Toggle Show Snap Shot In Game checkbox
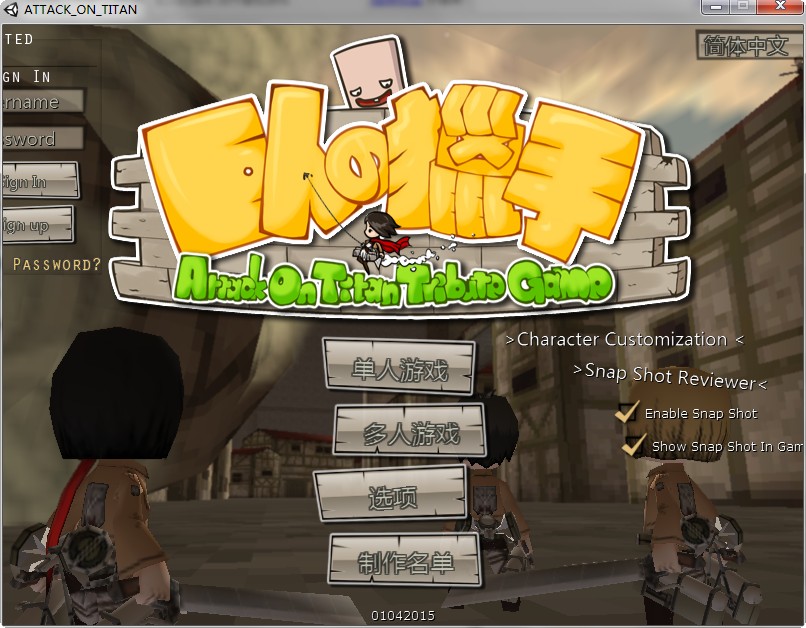Screen dimensions: 806x628 tap(634, 446)
